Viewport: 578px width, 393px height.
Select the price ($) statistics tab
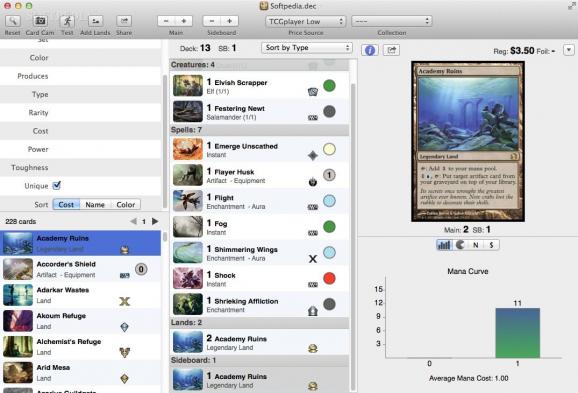pyautogui.click(x=491, y=245)
